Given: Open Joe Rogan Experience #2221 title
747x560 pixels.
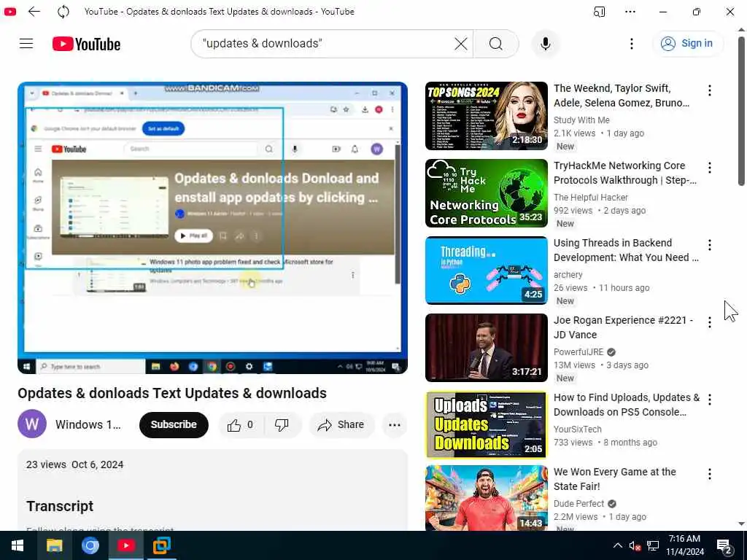Looking at the screenshot, I should coord(623,327).
